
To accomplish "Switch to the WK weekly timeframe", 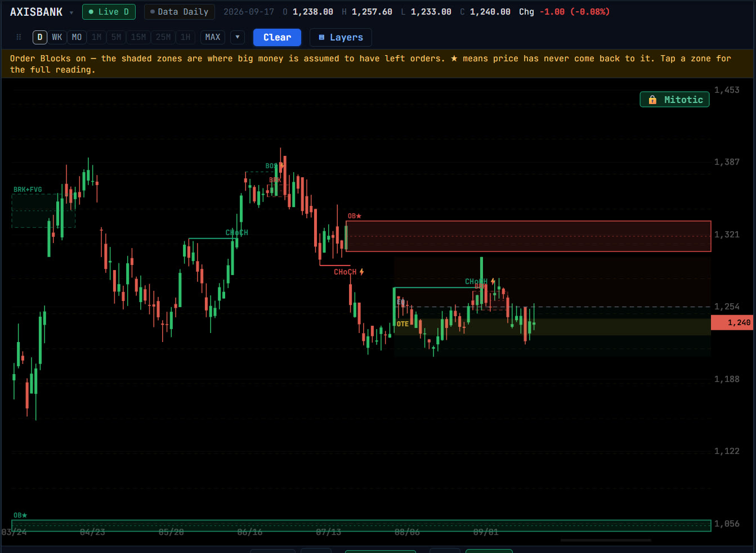I will click(57, 37).
